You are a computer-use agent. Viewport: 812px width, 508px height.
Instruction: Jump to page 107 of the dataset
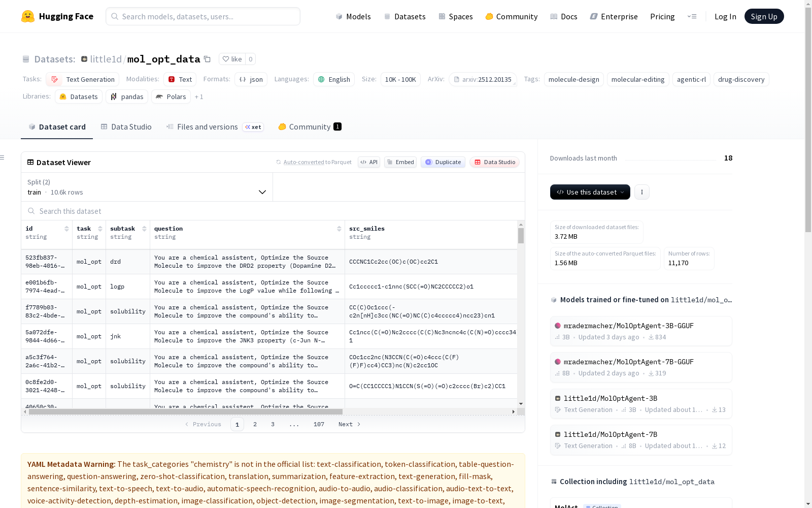pos(319,424)
